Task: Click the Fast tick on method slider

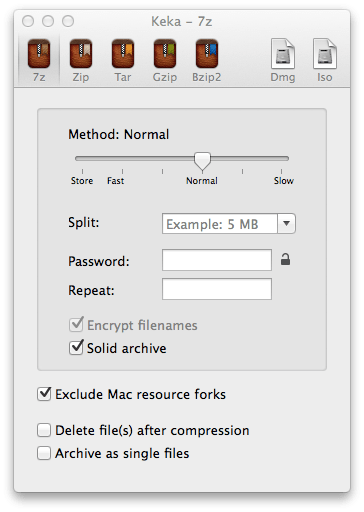Action: click(122, 172)
